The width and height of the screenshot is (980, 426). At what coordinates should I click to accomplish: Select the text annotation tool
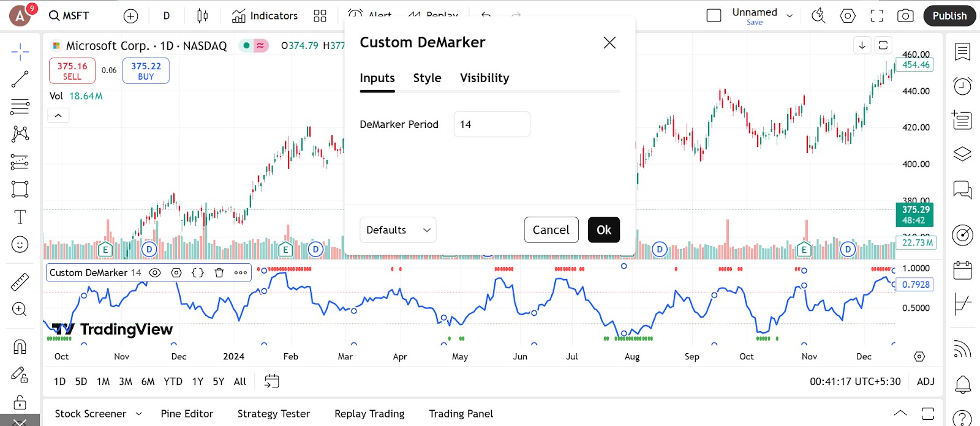pos(20,217)
